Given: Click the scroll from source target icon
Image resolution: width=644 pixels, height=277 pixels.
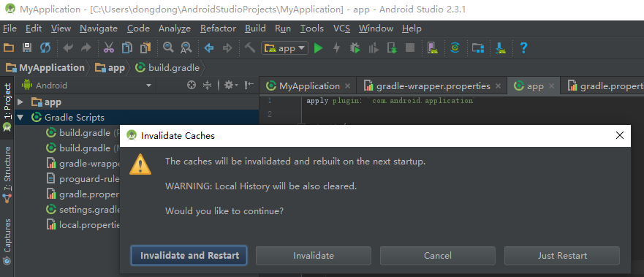Looking at the screenshot, I should tap(191, 86).
